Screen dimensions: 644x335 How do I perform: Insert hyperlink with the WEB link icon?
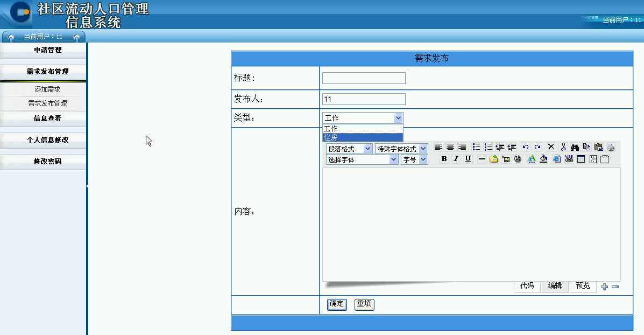[x=569, y=159]
